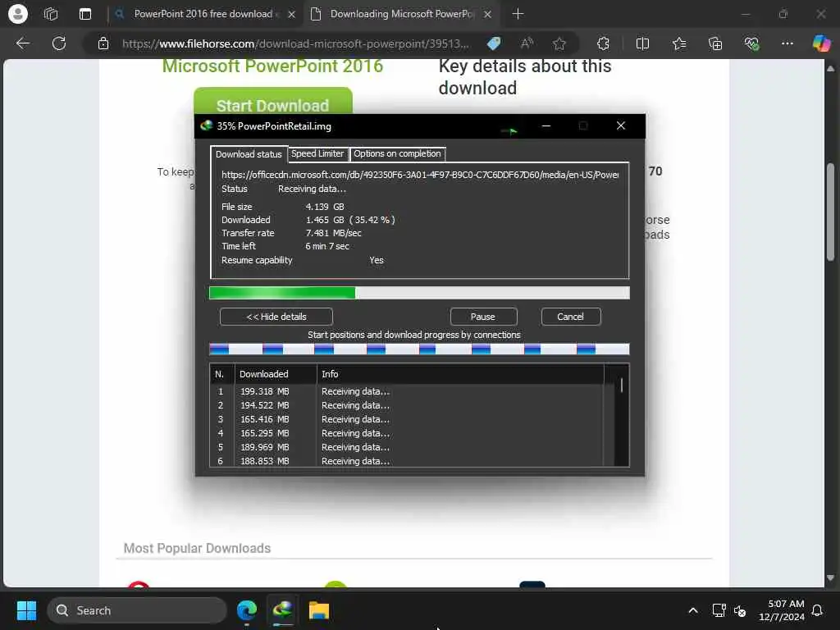Open Browser essentials heart icon

pyautogui.click(x=751, y=43)
